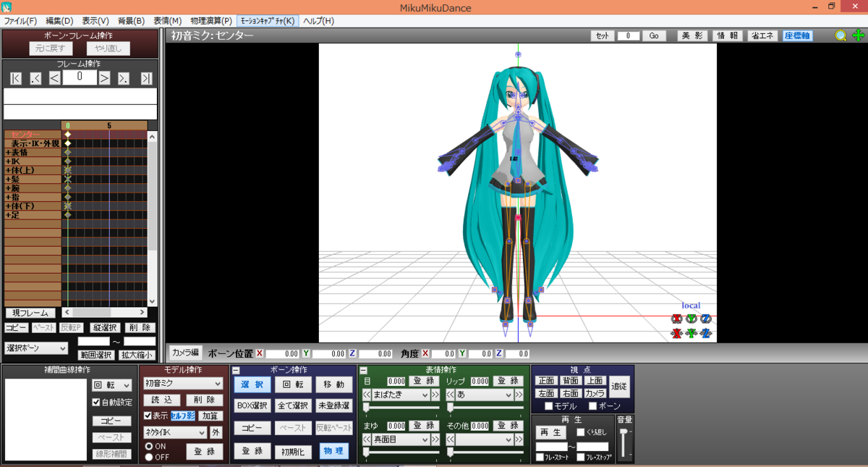Screen dimensions: 868x467
Task: Click the リップ lip morph slider
Action: pyautogui.click(x=484, y=408)
